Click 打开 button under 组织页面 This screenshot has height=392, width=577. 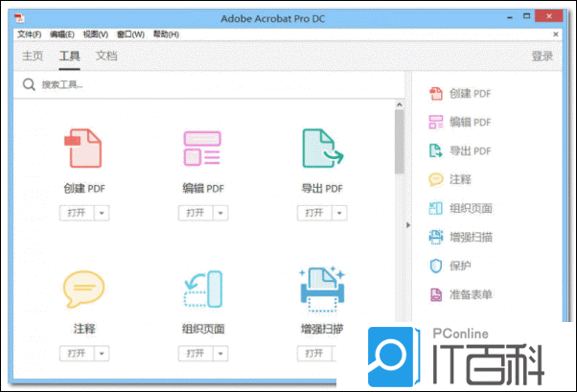(x=196, y=354)
